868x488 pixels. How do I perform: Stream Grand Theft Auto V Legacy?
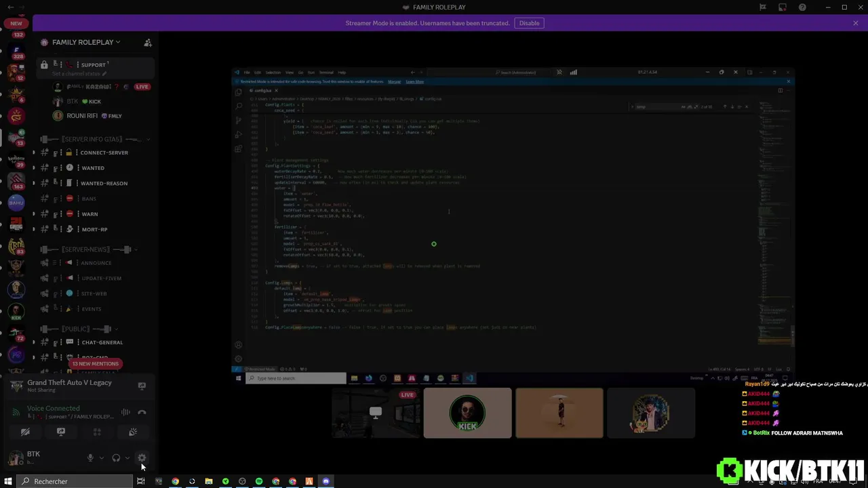tap(142, 386)
